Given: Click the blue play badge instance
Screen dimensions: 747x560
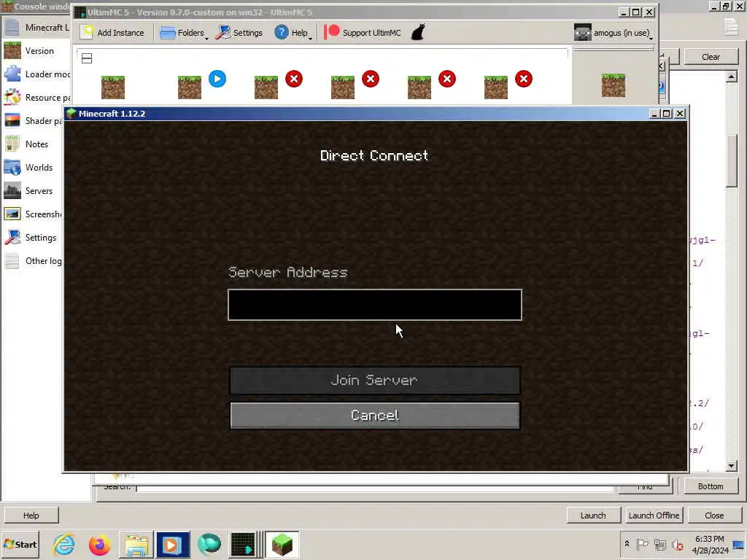Looking at the screenshot, I should pos(217,79).
